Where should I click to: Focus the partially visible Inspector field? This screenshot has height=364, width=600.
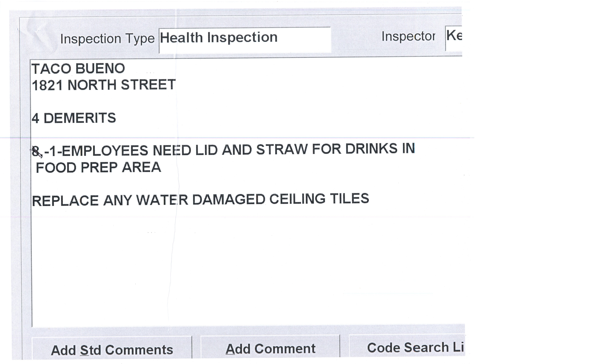point(453,38)
